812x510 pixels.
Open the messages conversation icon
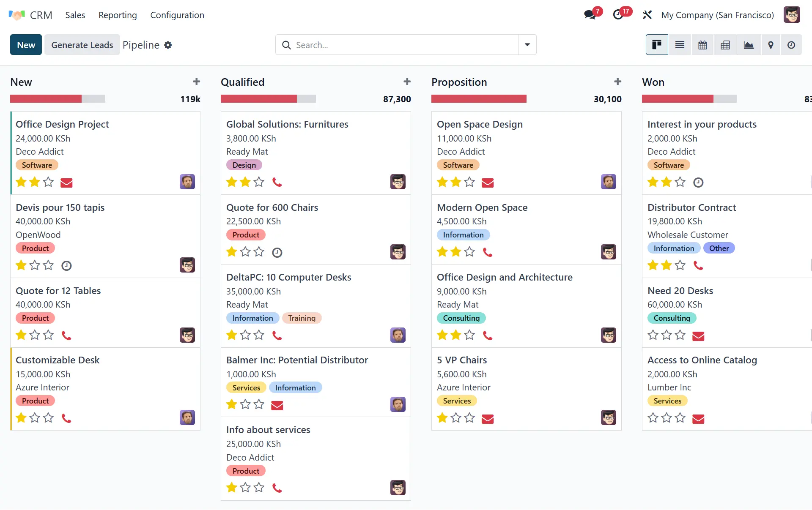pyautogui.click(x=590, y=15)
